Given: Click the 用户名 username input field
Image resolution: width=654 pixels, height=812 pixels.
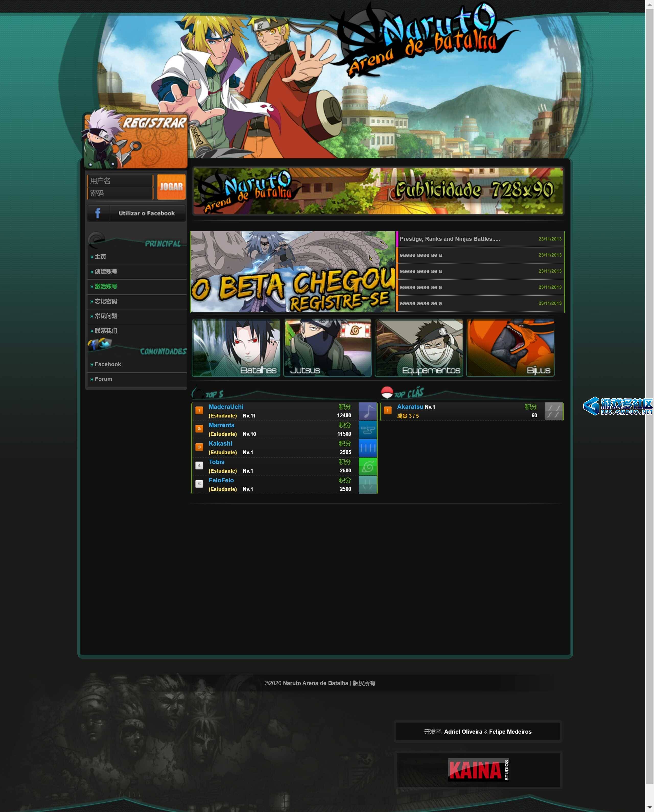Looking at the screenshot, I should click(120, 181).
